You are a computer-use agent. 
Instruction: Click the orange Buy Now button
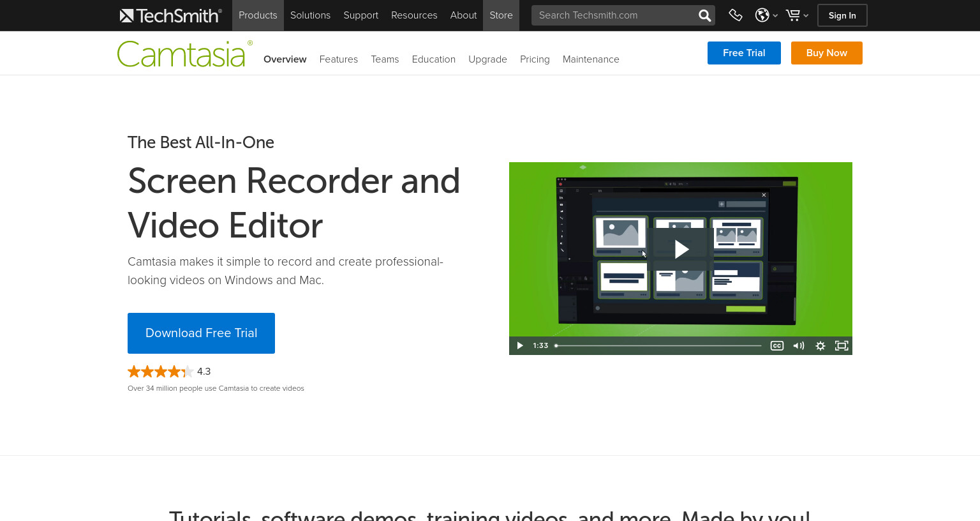(826, 53)
